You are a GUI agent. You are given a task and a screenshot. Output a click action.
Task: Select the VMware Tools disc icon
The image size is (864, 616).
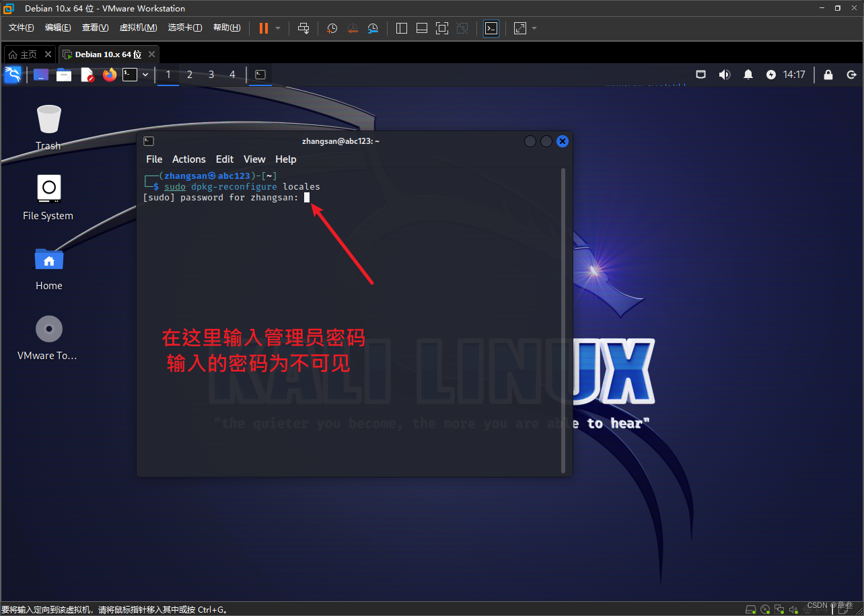point(48,338)
